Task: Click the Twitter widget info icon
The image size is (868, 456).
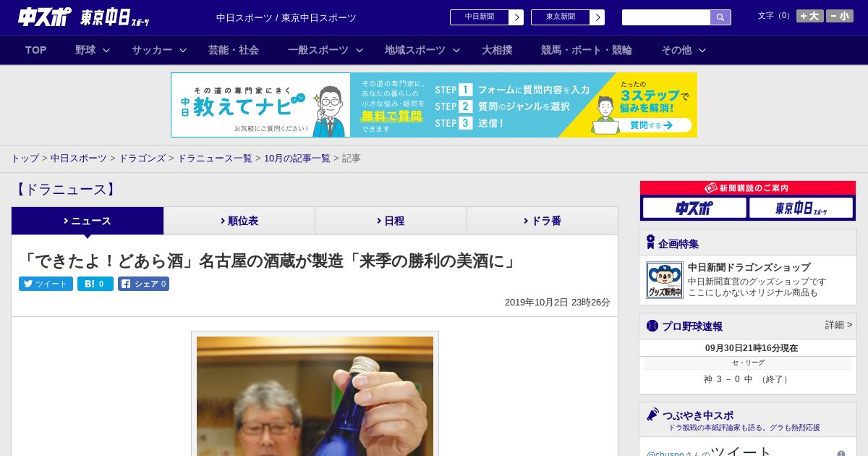Action: 841,454
